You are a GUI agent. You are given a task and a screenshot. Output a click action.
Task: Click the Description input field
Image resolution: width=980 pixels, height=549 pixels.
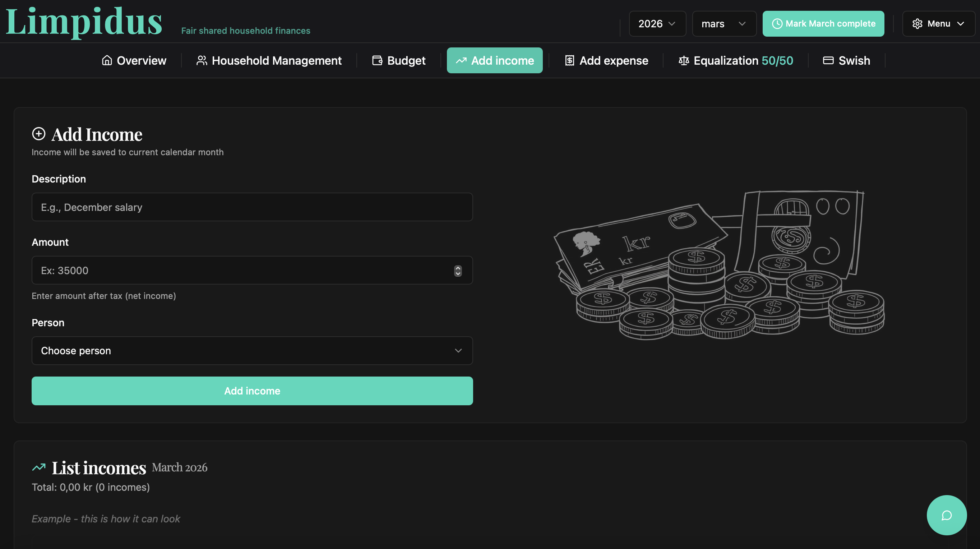252,207
